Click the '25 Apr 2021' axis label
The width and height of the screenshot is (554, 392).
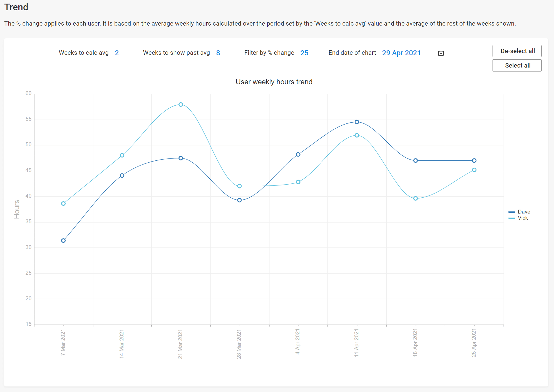point(474,343)
